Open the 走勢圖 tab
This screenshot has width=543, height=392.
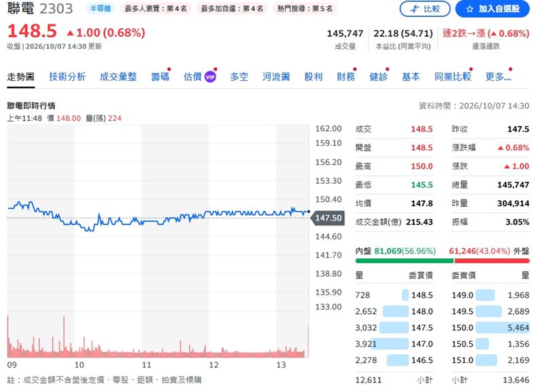click(21, 77)
